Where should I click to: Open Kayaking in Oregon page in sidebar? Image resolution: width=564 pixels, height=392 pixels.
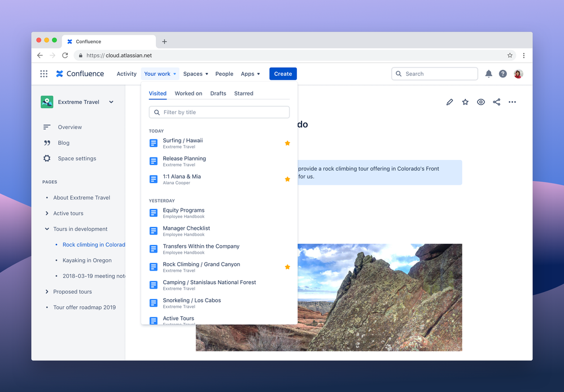point(87,260)
